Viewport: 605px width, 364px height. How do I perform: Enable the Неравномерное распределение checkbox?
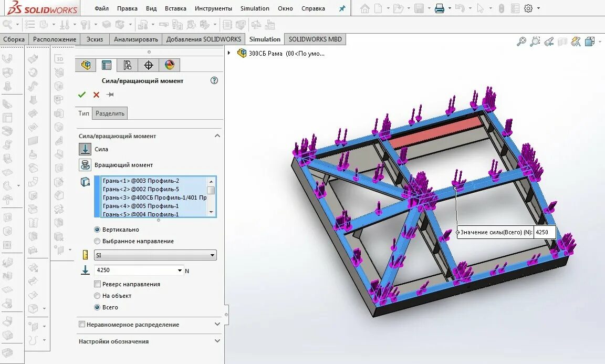[x=82, y=324]
